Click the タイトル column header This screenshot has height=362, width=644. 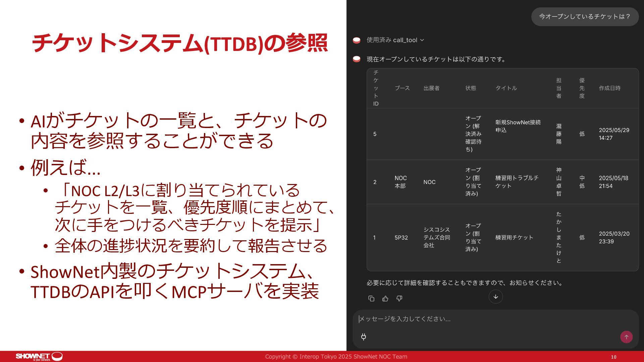click(x=506, y=88)
